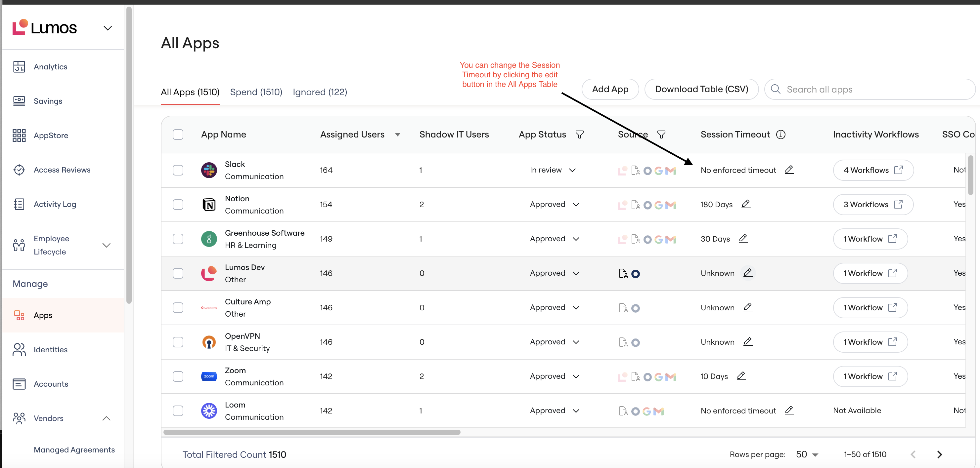This screenshot has height=468, width=980.
Task: Select the OpenVPN row checkbox
Action: click(x=178, y=342)
